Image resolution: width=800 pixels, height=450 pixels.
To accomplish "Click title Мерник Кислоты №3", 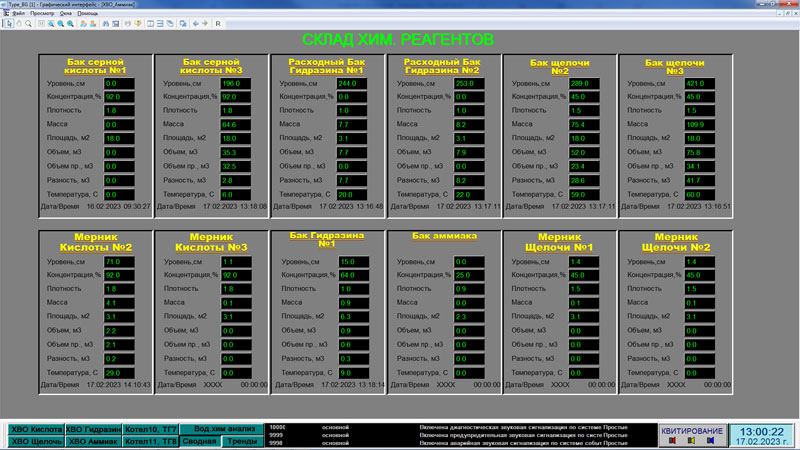I will coord(211,242).
